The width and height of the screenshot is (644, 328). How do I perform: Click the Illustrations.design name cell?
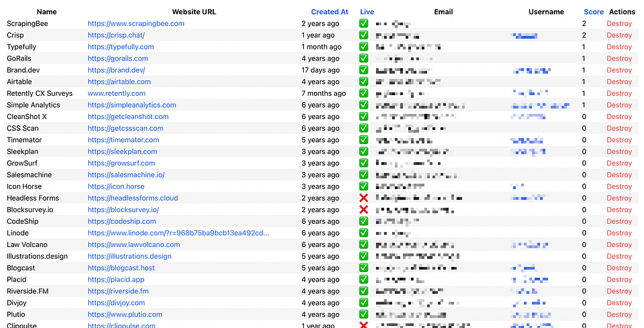point(37,256)
